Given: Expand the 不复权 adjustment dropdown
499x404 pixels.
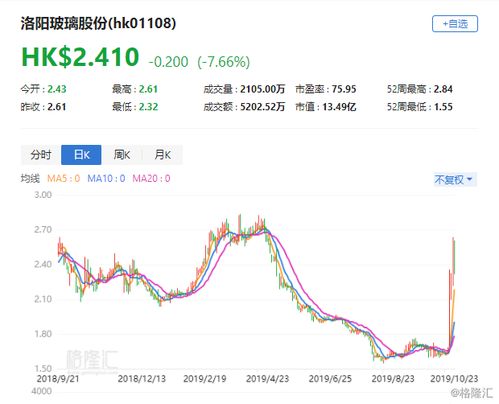Looking at the screenshot, I should pyautogui.click(x=455, y=180).
